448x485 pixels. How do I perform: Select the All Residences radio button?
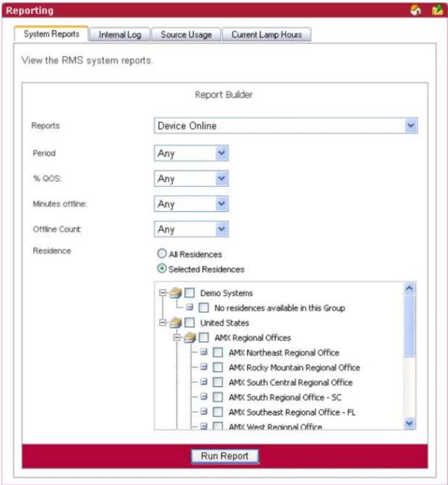[162, 254]
